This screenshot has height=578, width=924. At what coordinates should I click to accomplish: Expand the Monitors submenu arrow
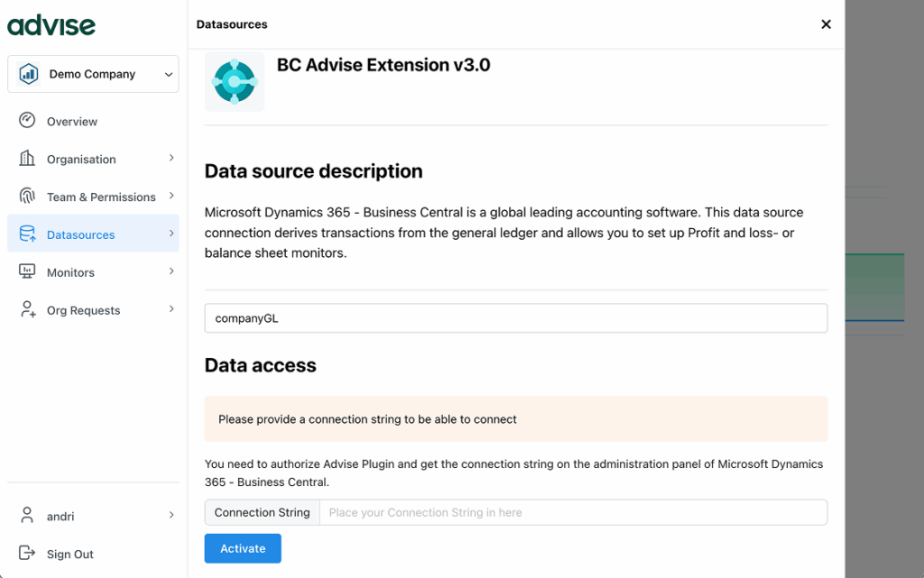171,272
